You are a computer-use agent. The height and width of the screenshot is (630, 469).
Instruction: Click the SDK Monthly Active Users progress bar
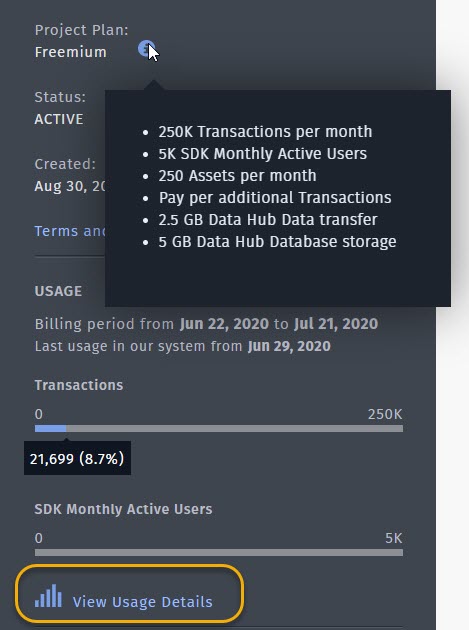(x=219, y=552)
